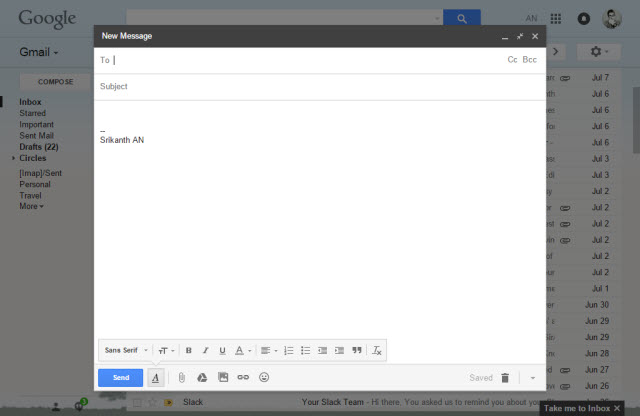Open Travel label
This screenshot has width=640, height=416.
[x=30, y=196]
